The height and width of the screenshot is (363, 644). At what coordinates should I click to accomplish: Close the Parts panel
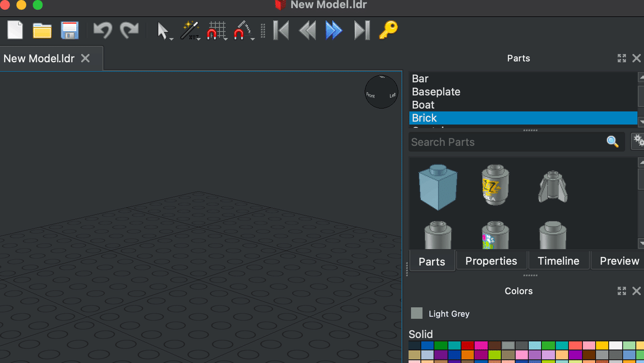pos(636,58)
